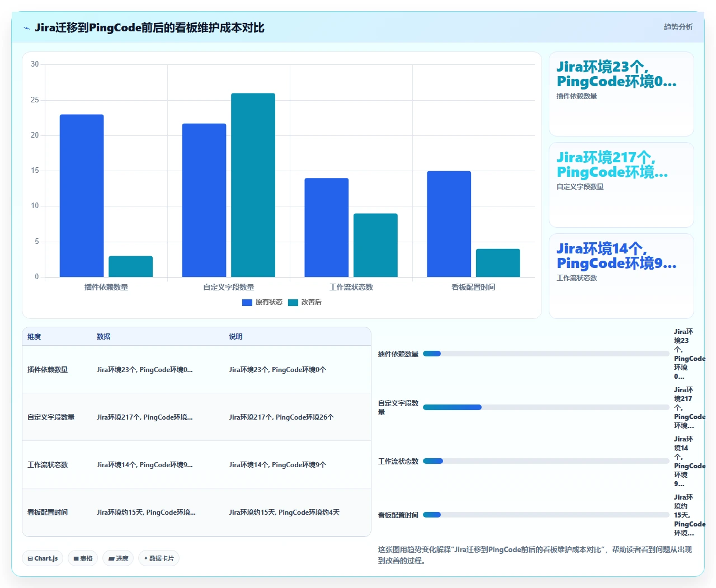The width and height of the screenshot is (716, 588).
Task: Click the progress value text starting "Jira环境14个"
Action: [x=689, y=461]
